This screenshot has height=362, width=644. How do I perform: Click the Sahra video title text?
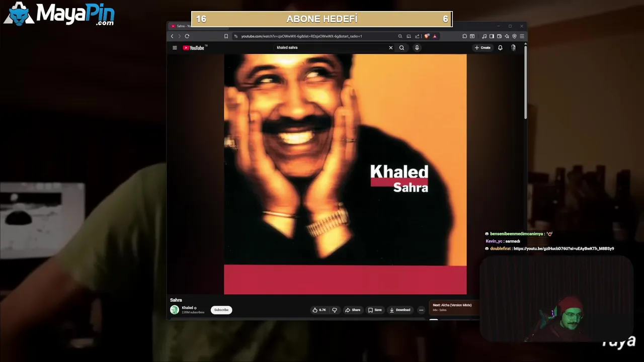176,300
